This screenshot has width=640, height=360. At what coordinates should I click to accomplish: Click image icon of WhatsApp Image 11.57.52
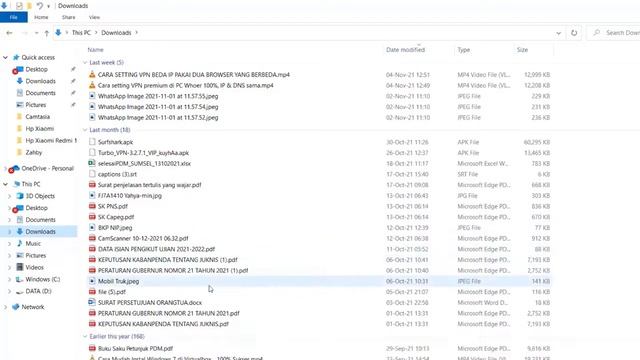(x=92, y=117)
